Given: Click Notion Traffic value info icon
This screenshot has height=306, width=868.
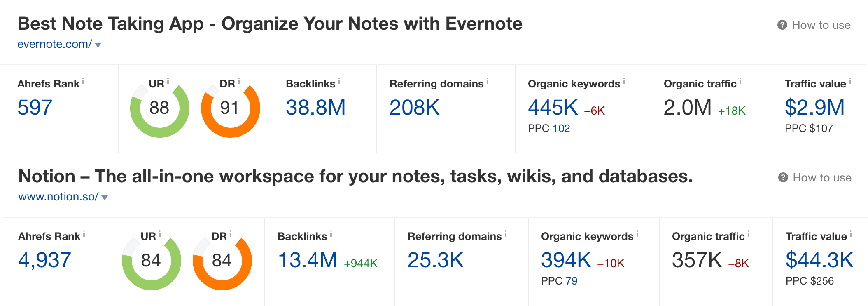Looking at the screenshot, I should point(851,234).
